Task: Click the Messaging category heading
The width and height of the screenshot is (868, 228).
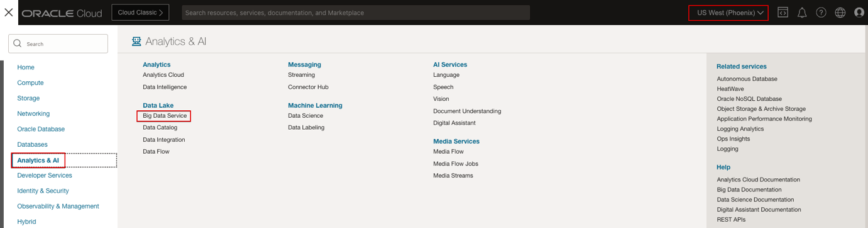Action: coord(304,64)
